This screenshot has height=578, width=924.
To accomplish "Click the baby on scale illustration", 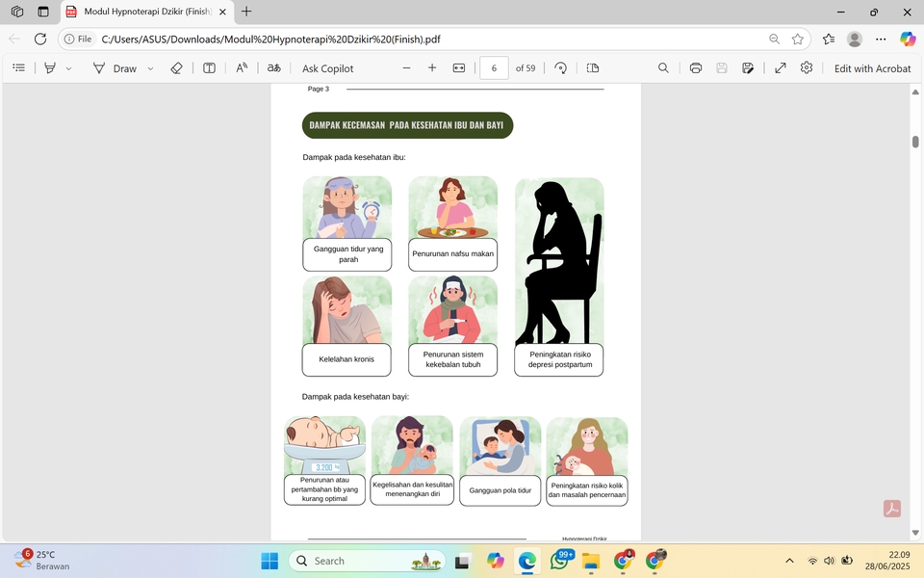I will coord(324,445).
